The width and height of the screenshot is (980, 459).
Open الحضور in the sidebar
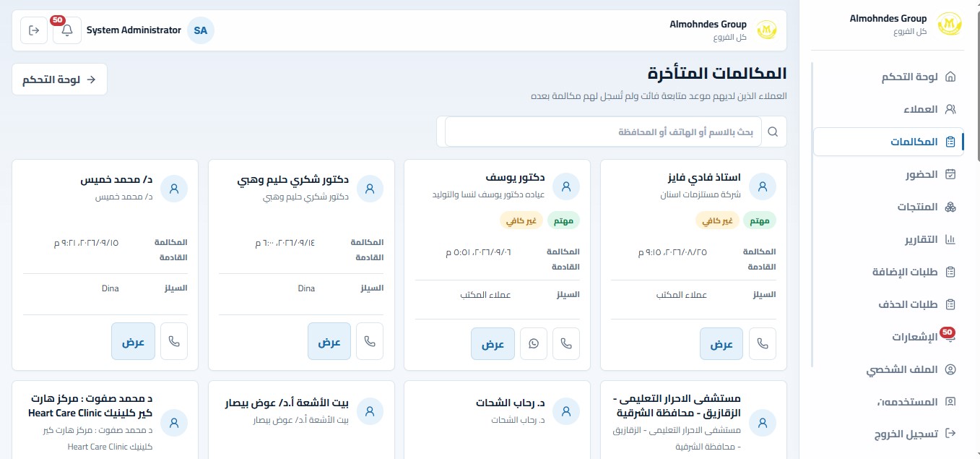(x=888, y=174)
